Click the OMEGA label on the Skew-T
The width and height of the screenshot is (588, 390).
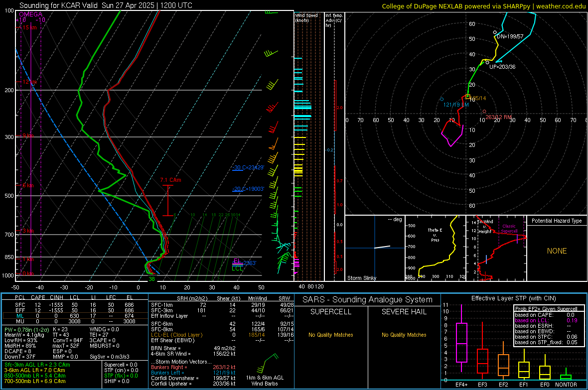coord(31,14)
